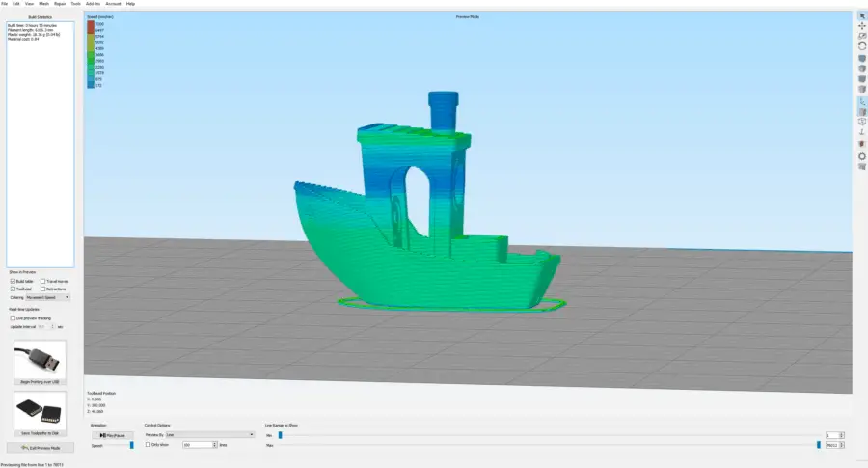The image size is (868, 468).
Task: Open the Add-Ins menu
Action: pyautogui.click(x=93, y=3)
